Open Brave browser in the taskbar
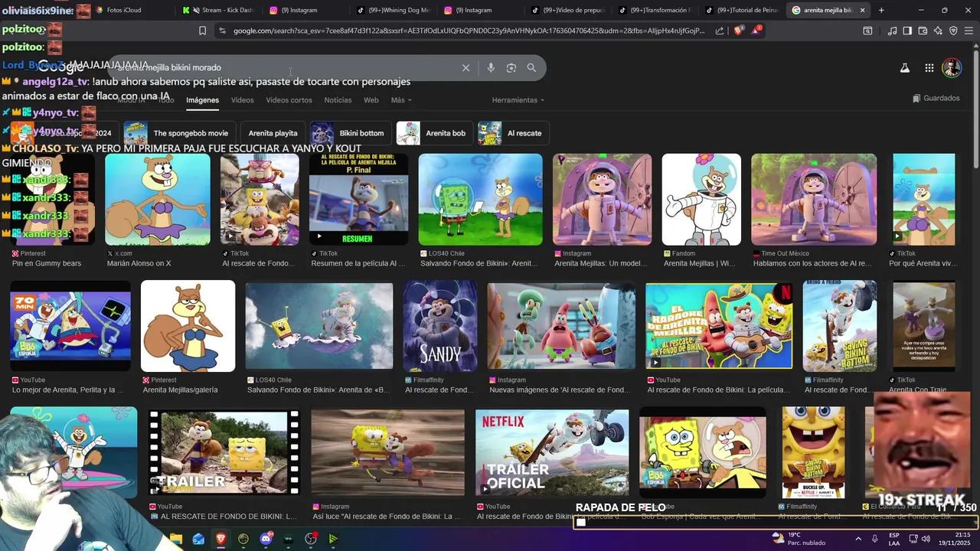Viewport: 980px width, 551px height. (x=220, y=539)
